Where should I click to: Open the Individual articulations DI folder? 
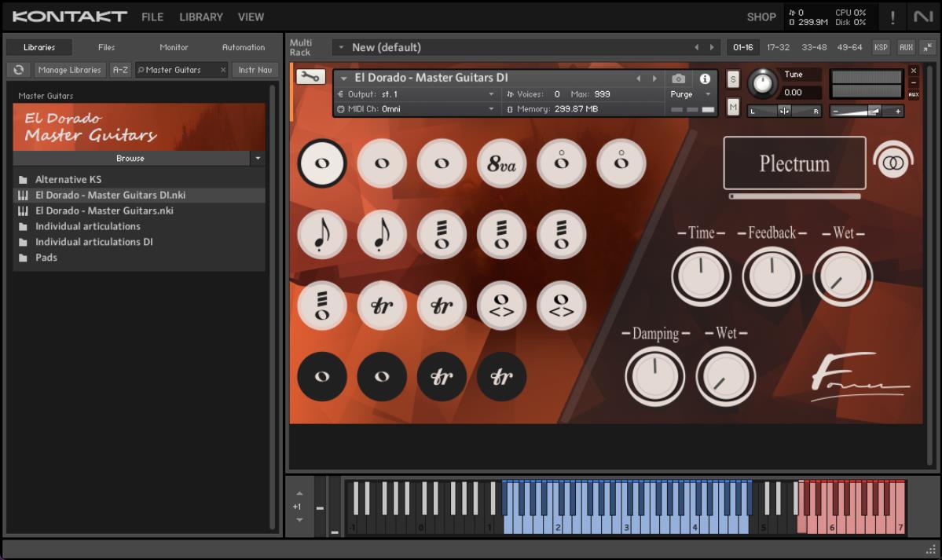(x=93, y=242)
